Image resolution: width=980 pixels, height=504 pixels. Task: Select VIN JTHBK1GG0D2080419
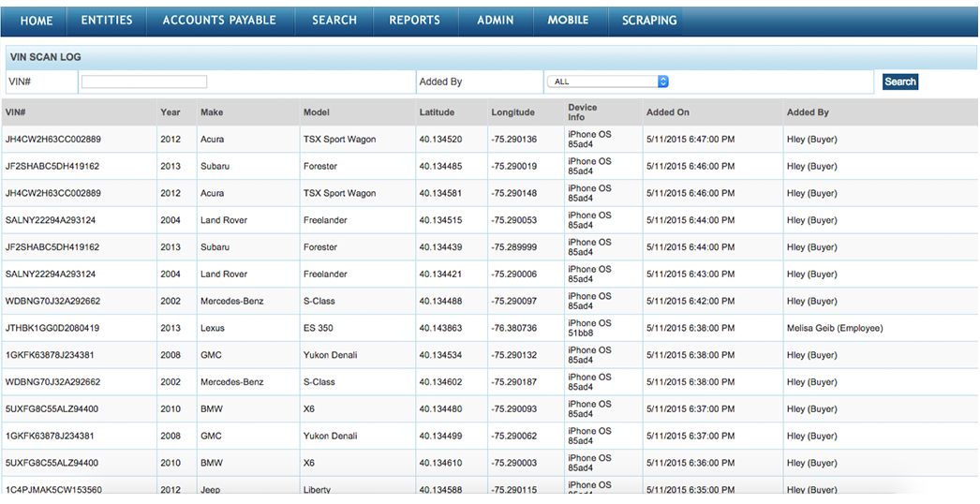coord(52,328)
